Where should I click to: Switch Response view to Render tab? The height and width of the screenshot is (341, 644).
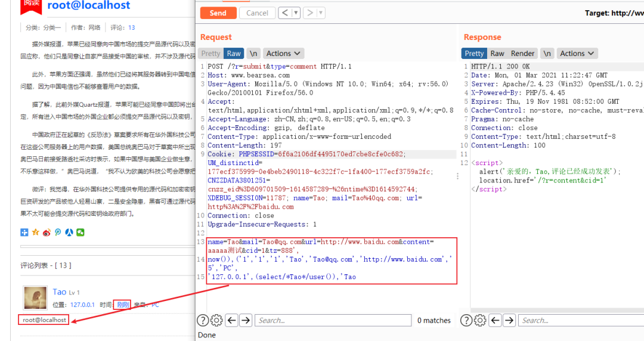pyautogui.click(x=522, y=54)
